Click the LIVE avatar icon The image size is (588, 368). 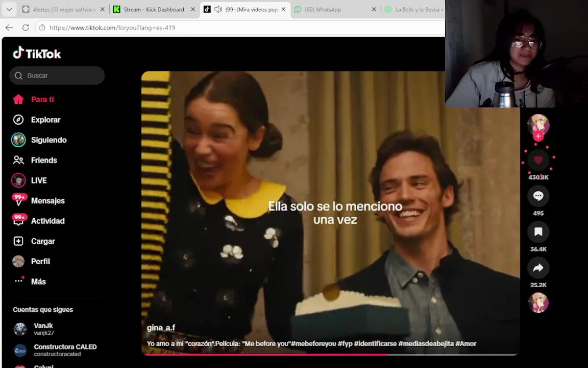(18, 180)
